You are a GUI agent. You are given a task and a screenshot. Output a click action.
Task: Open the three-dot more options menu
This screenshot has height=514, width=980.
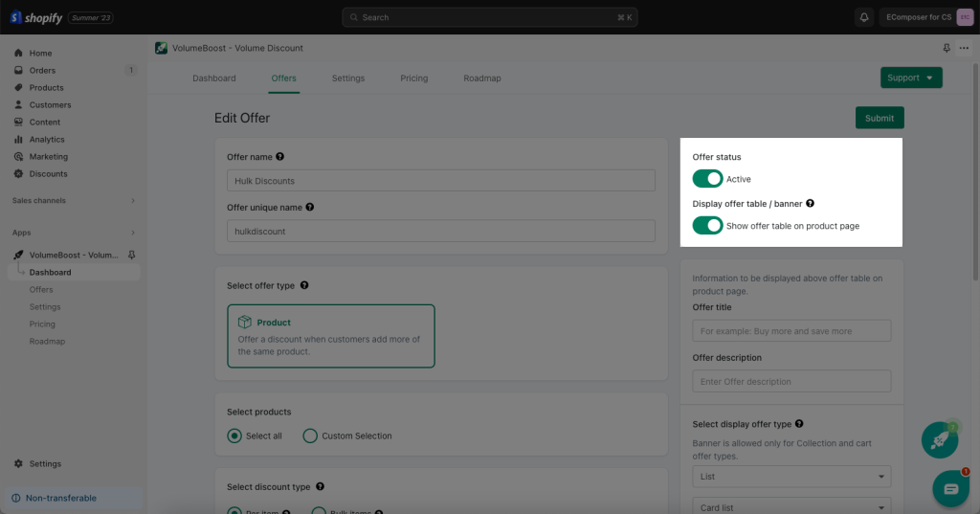click(x=964, y=48)
